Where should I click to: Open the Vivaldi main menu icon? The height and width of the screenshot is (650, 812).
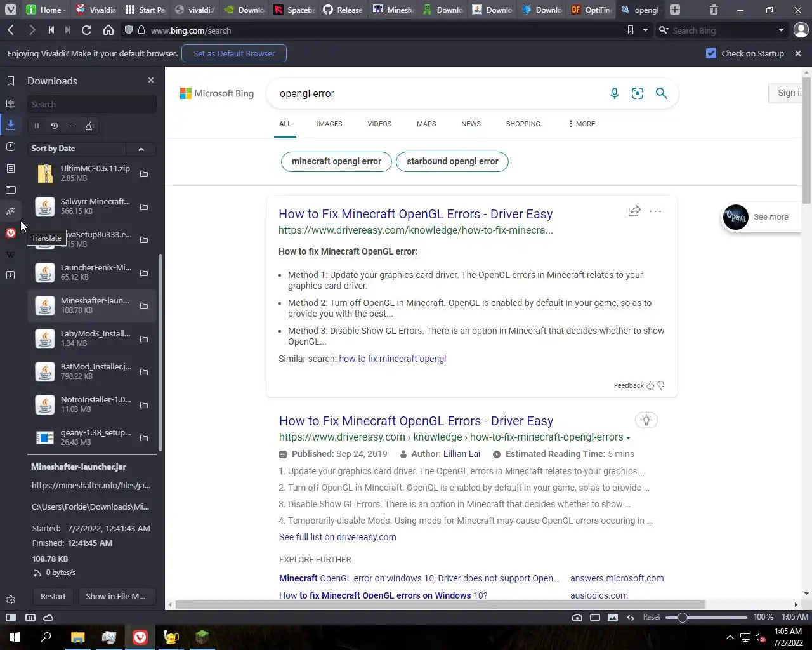11,10
